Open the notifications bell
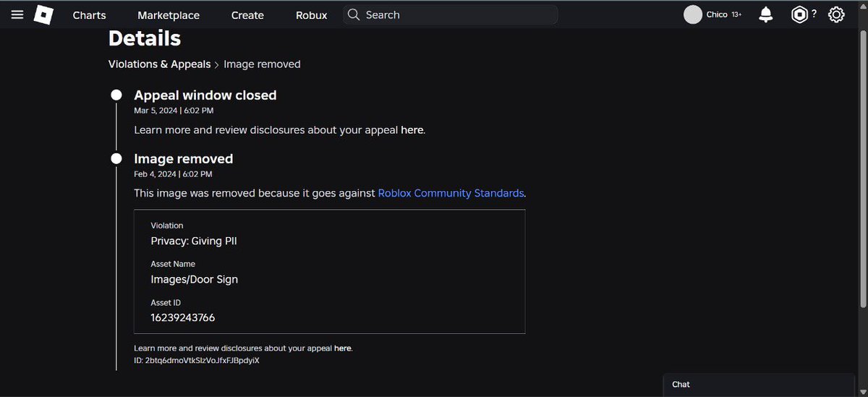The height and width of the screenshot is (397, 868). tap(765, 14)
